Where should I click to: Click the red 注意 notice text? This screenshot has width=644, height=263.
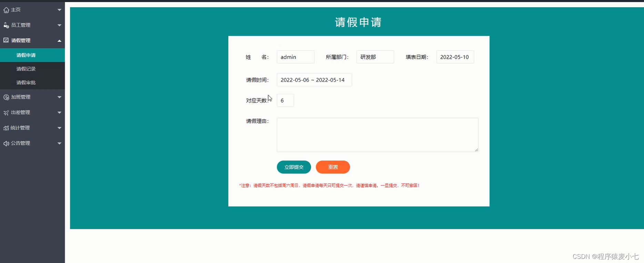(x=329, y=186)
